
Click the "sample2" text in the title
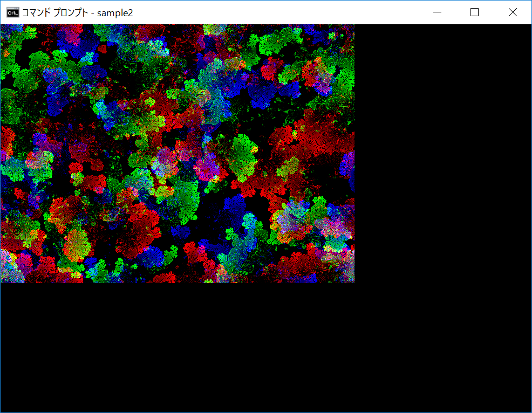pos(115,12)
